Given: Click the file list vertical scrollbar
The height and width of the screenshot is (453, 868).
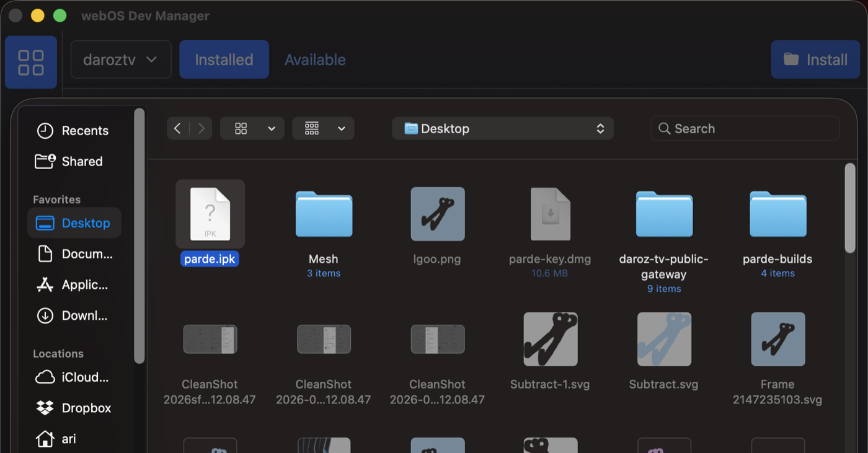Looking at the screenshot, I should tap(850, 208).
